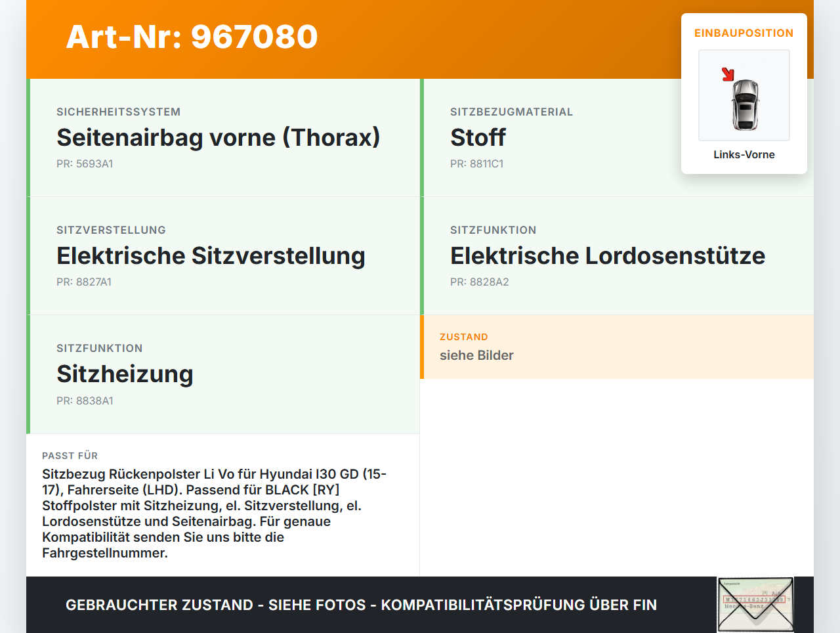Click the Links-Vorne caption

click(x=744, y=154)
